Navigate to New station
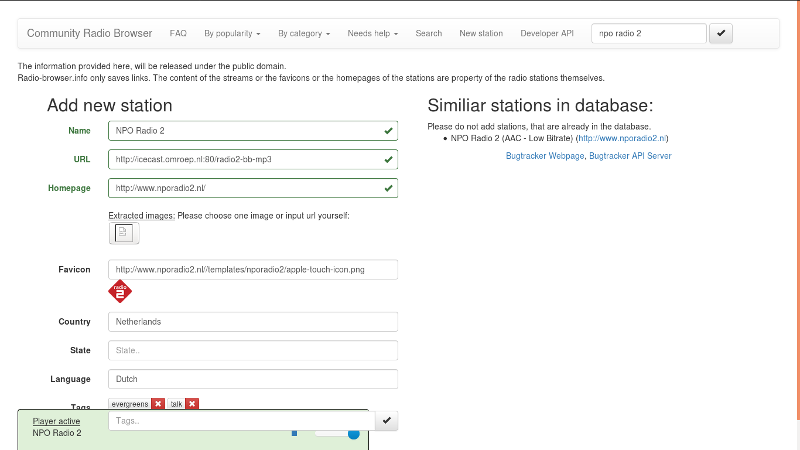The height and width of the screenshot is (450, 800). pyautogui.click(x=481, y=33)
